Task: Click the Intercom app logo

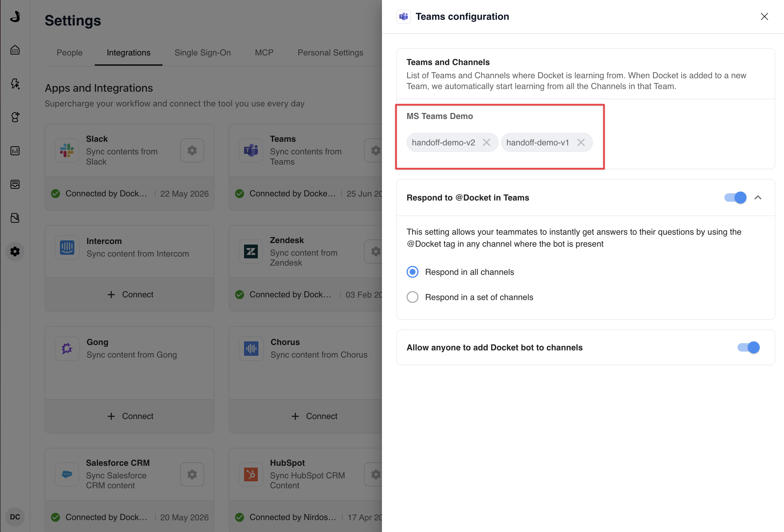Action: pos(67,248)
